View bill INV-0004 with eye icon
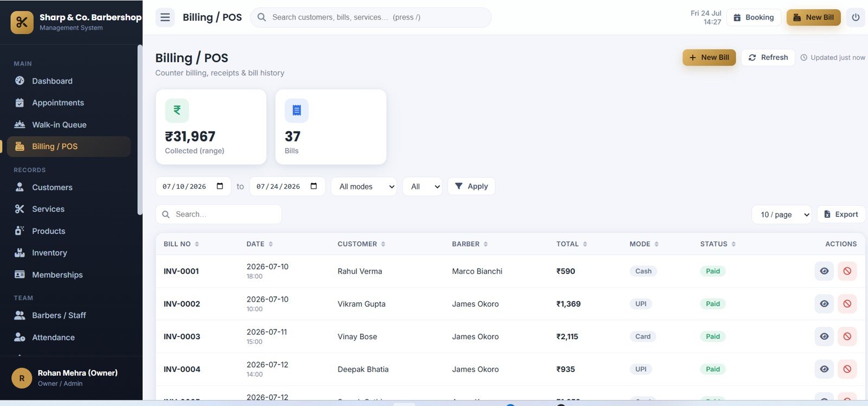This screenshot has height=406, width=868. 824,369
